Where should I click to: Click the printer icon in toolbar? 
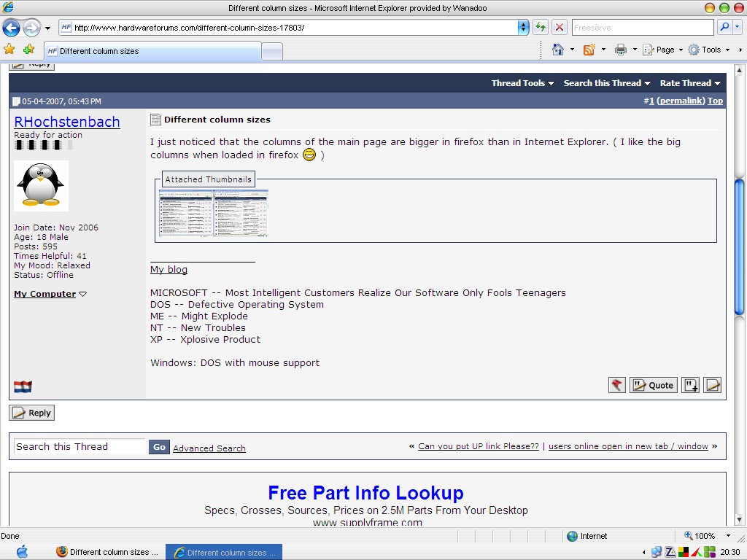(x=620, y=50)
